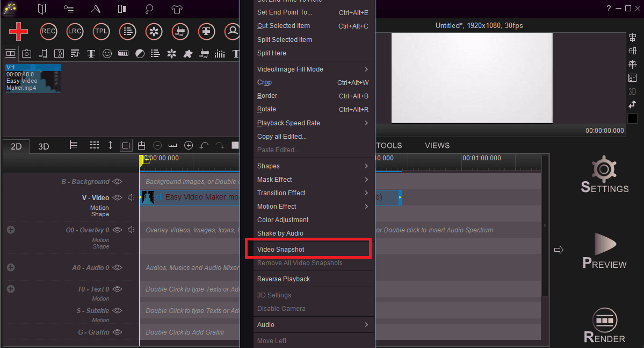The height and width of the screenshot is (348, 644).
Task: Toggle visibility of V - Video track
Action: 118,197
